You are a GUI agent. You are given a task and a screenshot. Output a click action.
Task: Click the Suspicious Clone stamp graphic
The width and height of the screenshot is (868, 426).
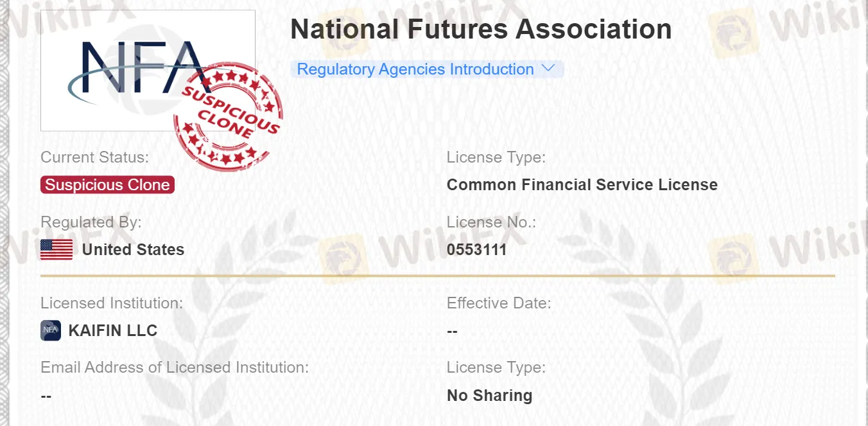click(227, 116)
